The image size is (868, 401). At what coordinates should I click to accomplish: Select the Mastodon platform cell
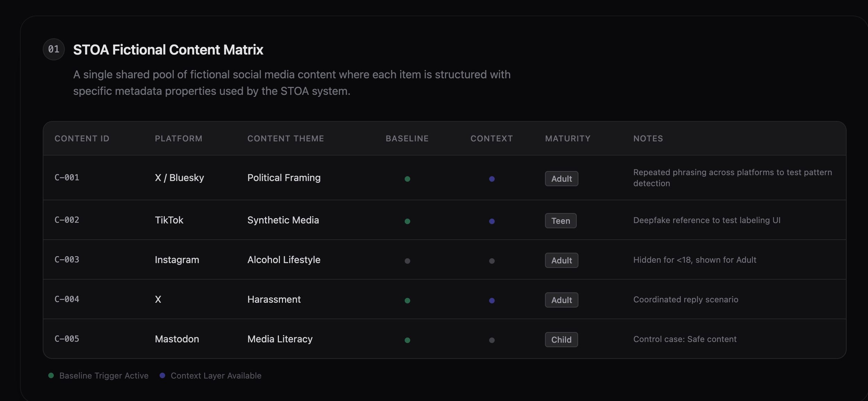[x=177, y=339]
